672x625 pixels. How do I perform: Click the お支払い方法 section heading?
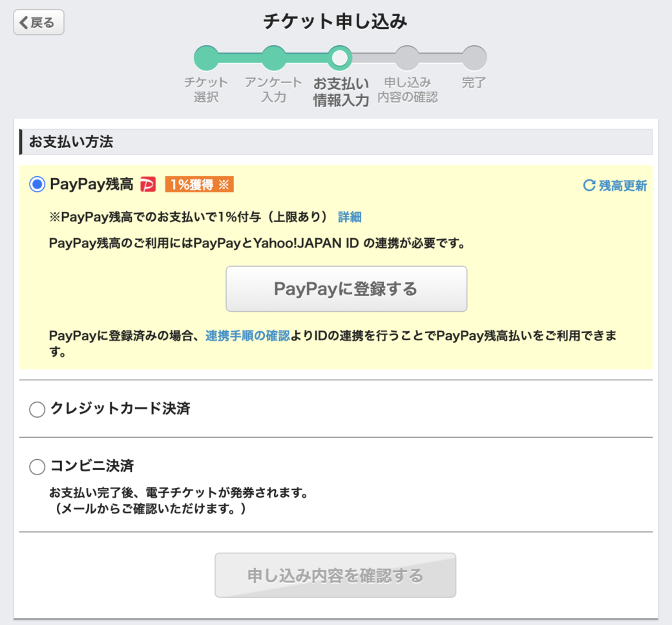click(71, 142)
